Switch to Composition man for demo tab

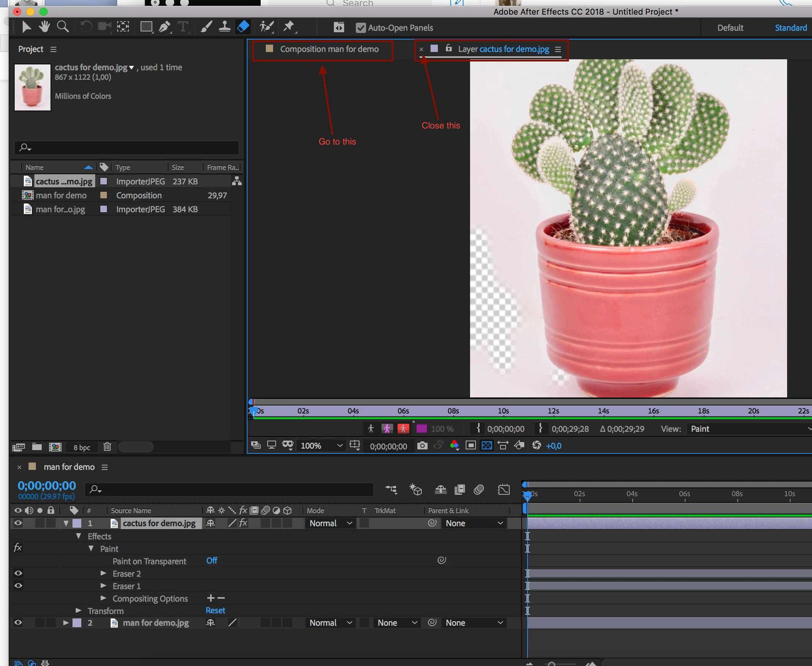(329, 49)
